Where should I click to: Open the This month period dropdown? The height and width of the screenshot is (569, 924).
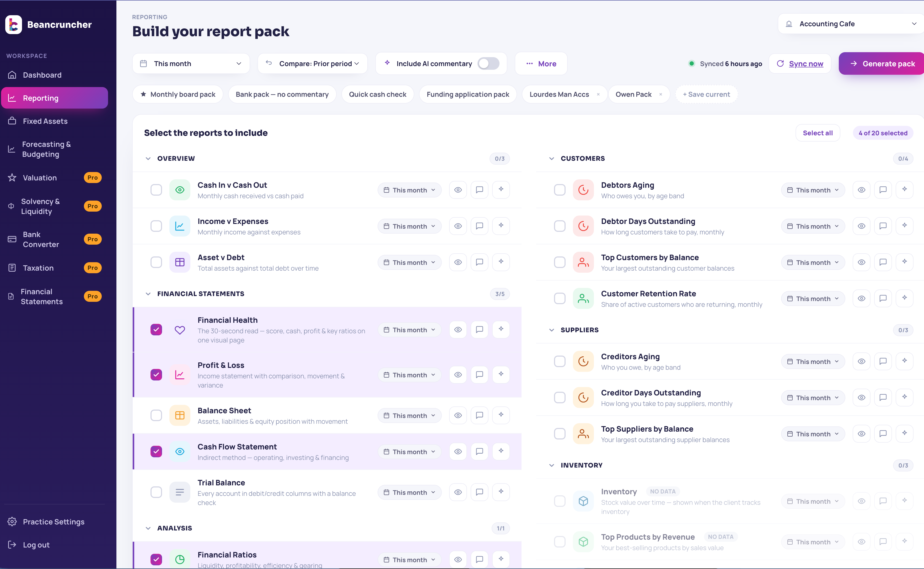click(x=191, y=64)
